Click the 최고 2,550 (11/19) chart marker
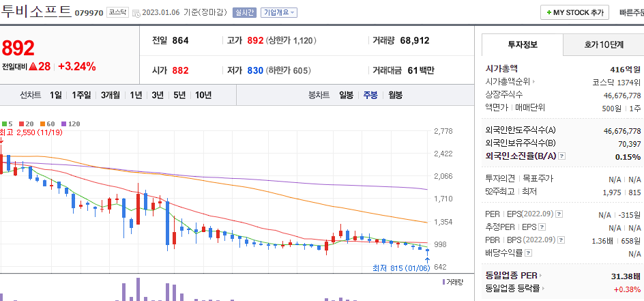 [x=31, y=132]
